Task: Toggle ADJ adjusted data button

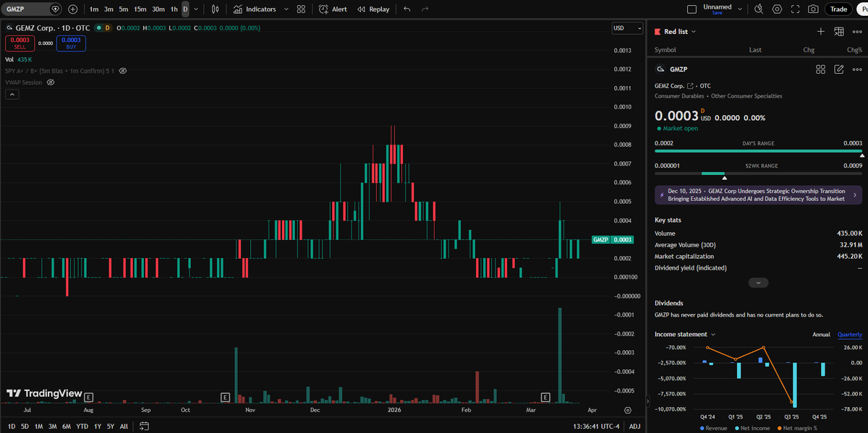Action: (x=634, y=426)
